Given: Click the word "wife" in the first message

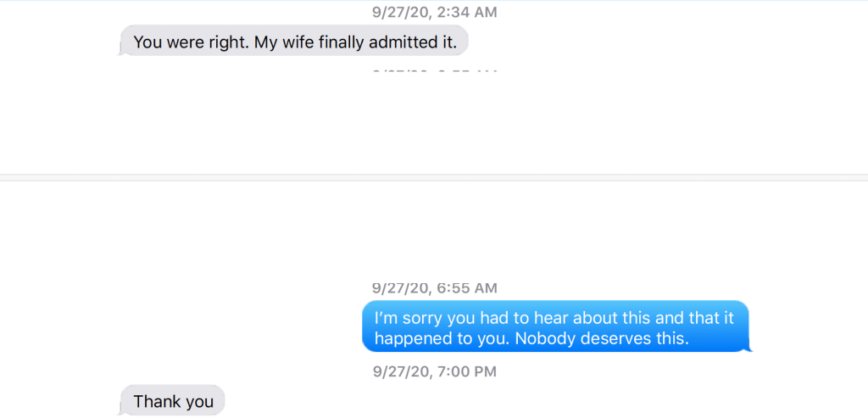Looking at the screenshot, I should 303,42.
